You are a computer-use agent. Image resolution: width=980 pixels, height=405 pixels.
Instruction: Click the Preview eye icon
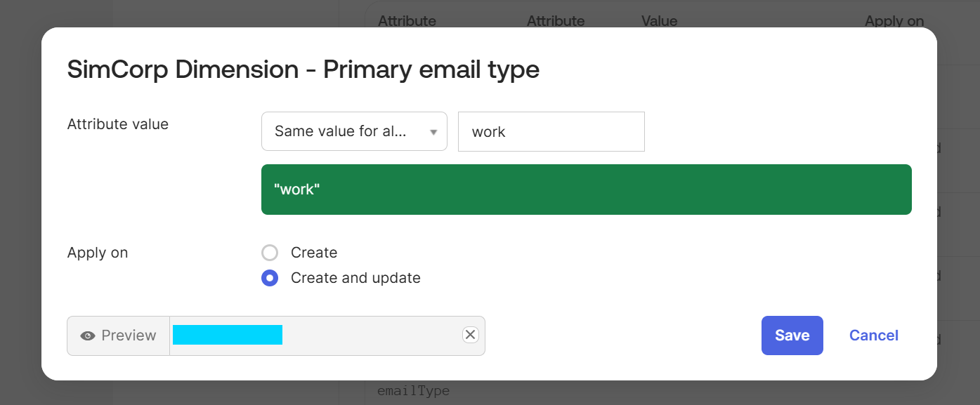click(87, 336)
